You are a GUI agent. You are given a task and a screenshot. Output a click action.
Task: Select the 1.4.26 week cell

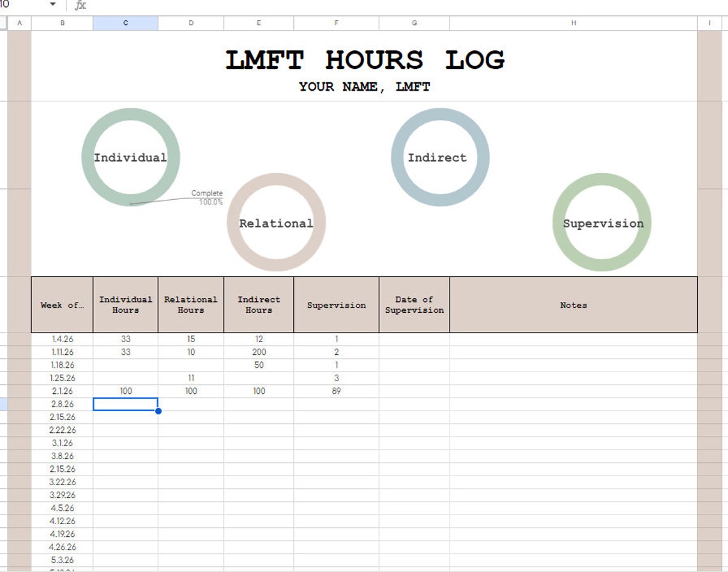point(61,339)
